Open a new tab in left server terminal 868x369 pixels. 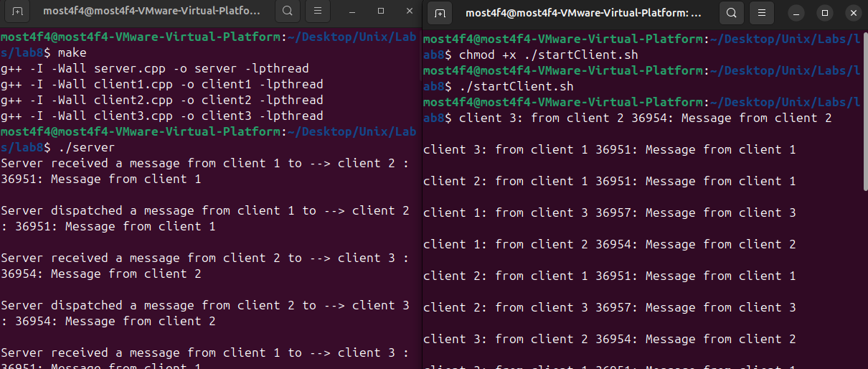pos(18,11)
